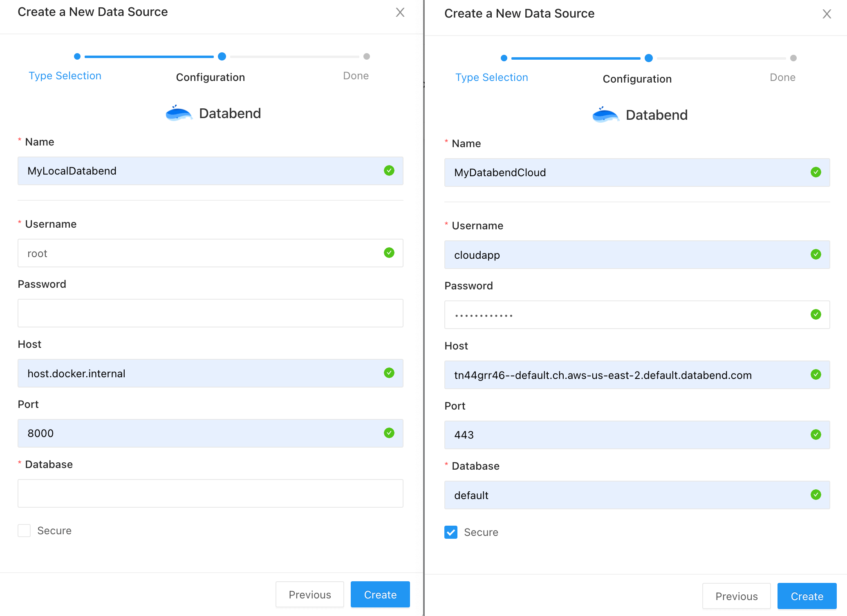Screen dimensions: 847x616
Task: Click the Databend whale logo in left dialog
Action: pos(179,113)
